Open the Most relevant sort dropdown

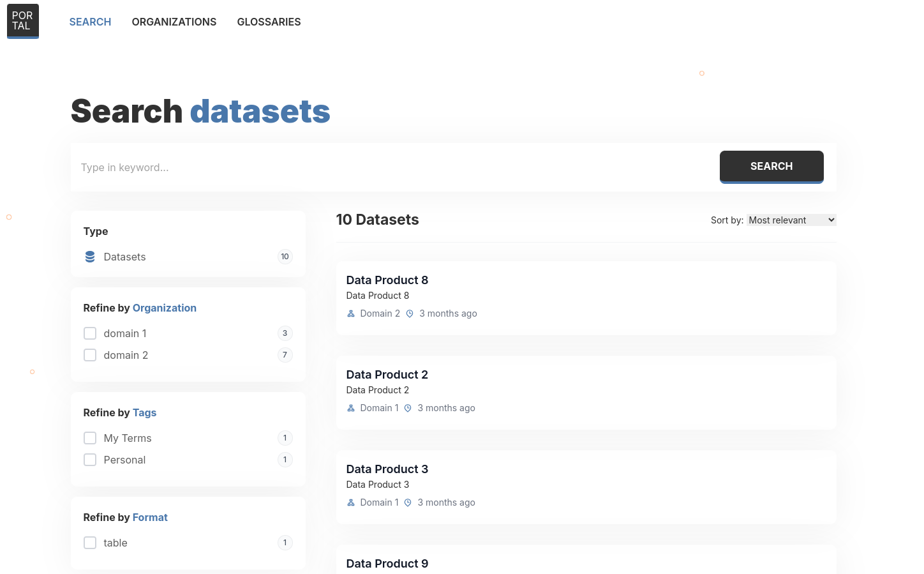(x=791, y=220)
